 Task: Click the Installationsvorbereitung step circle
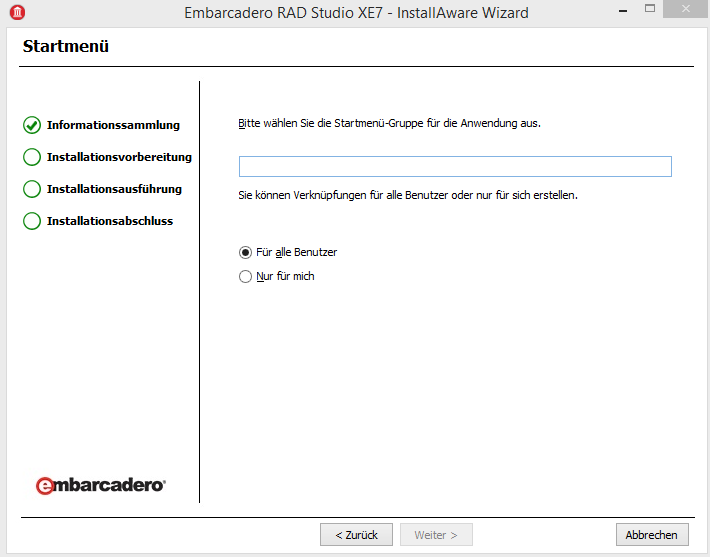(x=32, y=157)
